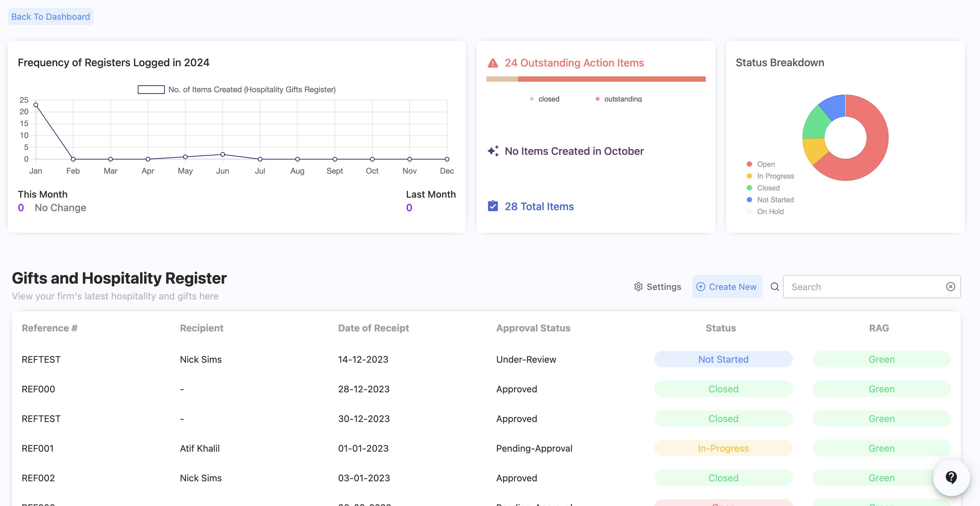Clear the search field with X icon

click(950, 287)
